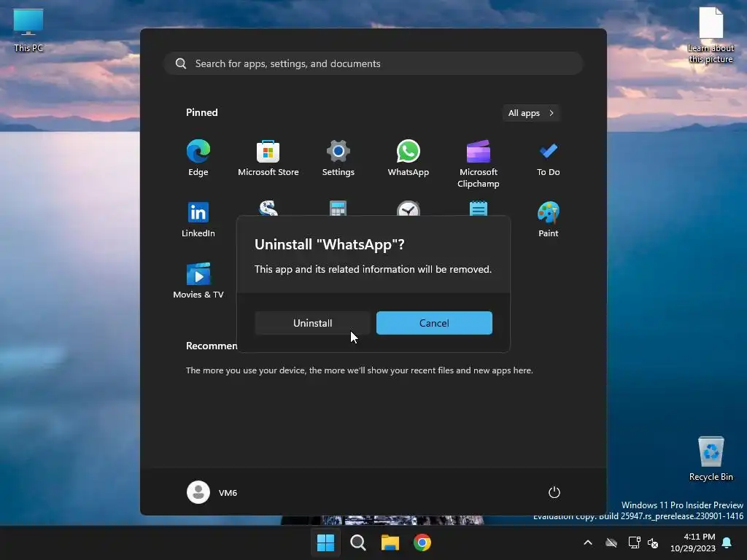Open the Paint app
This screenshot has height=560, width=747.
click(549, 219)
